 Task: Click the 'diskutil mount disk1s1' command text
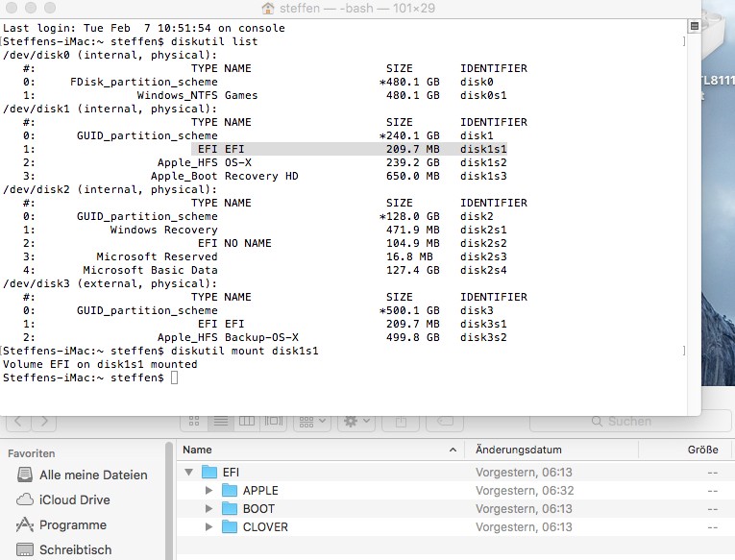pyautogui.click(x=245, y=351)
